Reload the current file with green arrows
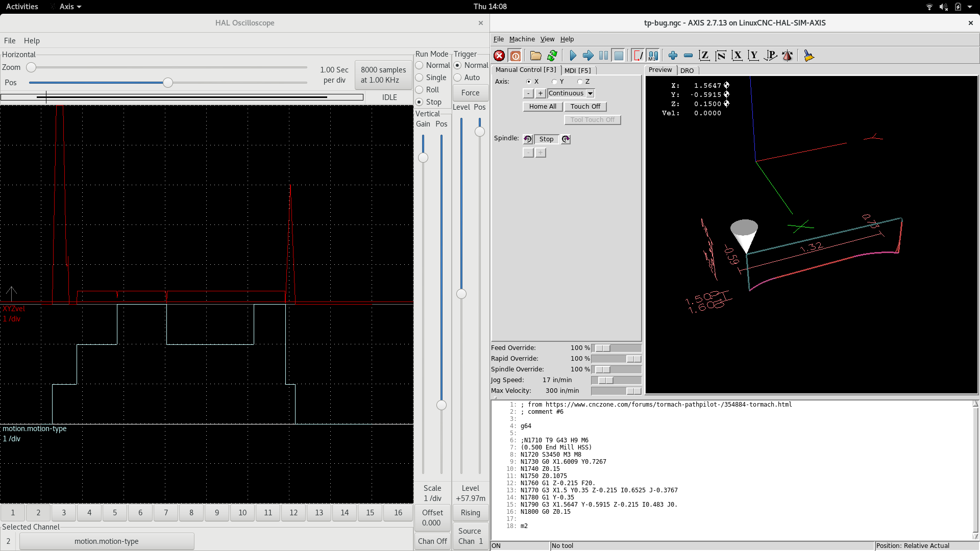Viewport: 980px width, 551px height. (552, 56)
